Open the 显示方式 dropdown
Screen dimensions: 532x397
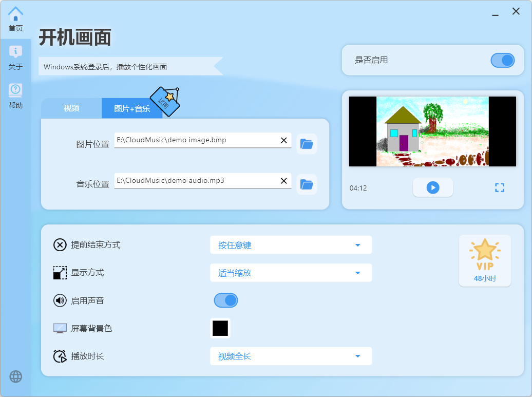tap(291, 273)
